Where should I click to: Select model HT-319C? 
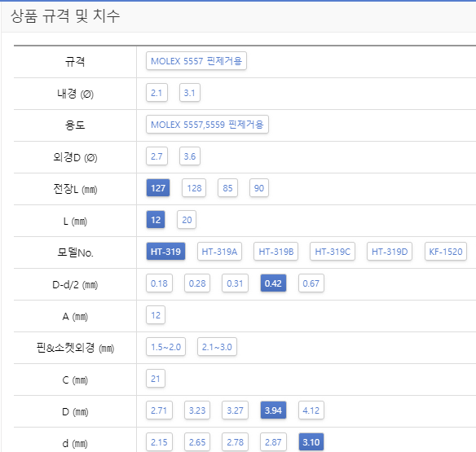(x=333, y=252)
